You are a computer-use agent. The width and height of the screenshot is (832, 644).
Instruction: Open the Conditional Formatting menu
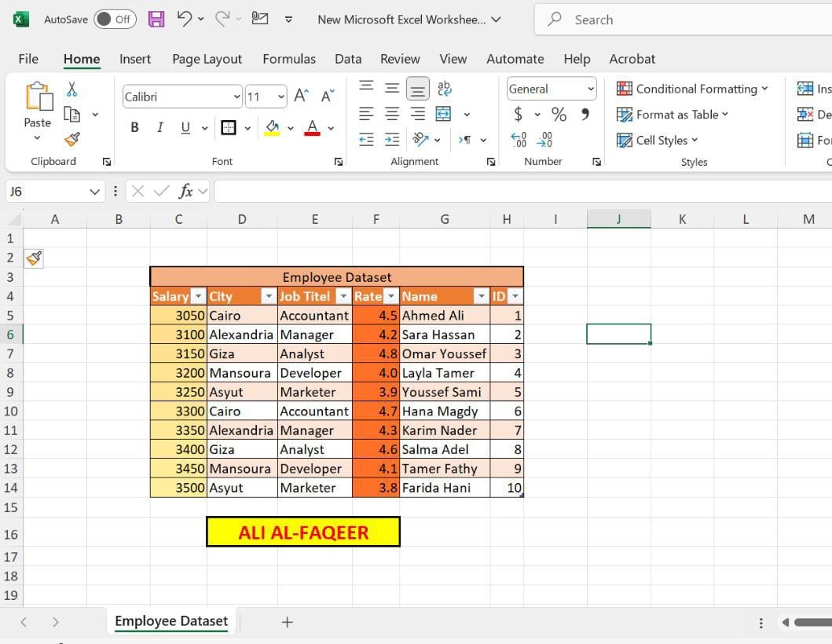(x=691, y=89)
